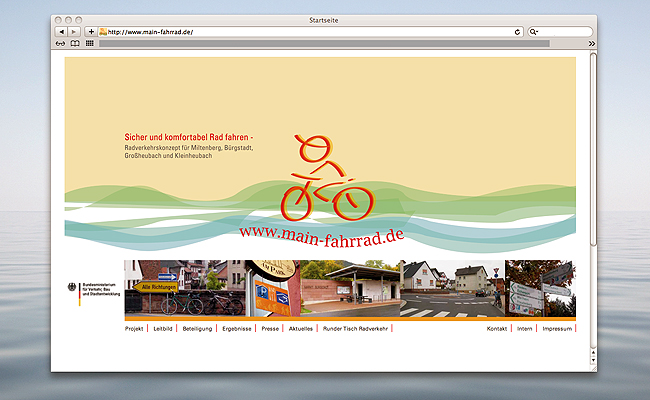Open the Ergebnisse menu item
The image size is (650, 400).
pos(237,329)
